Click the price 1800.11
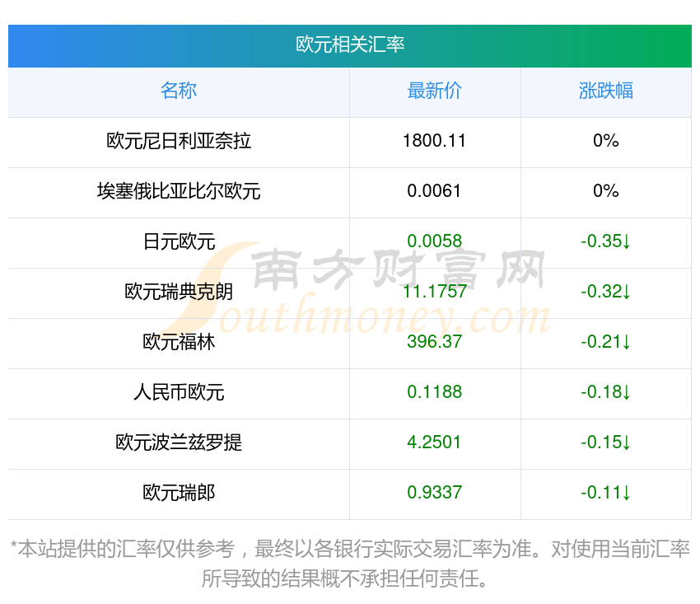This screenshot has height=604, width=700. tap(434, 141)
